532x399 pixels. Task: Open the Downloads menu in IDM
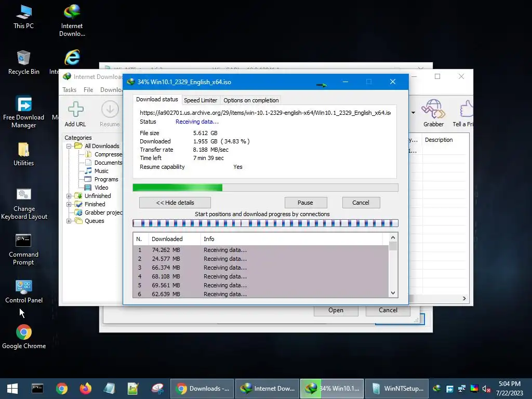pos(111,89)
